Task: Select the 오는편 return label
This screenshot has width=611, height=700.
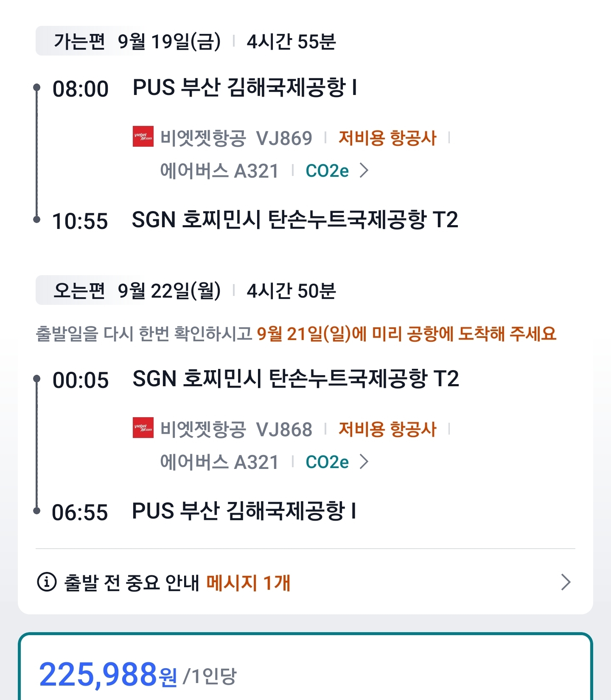Action: (79, 291)
